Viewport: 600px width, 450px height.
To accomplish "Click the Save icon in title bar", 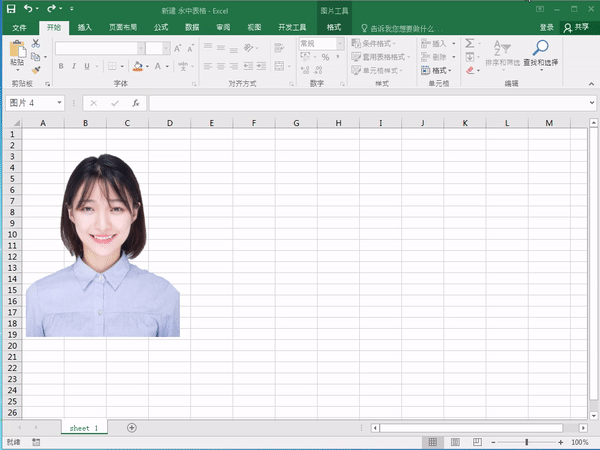I will click(11, 9).
